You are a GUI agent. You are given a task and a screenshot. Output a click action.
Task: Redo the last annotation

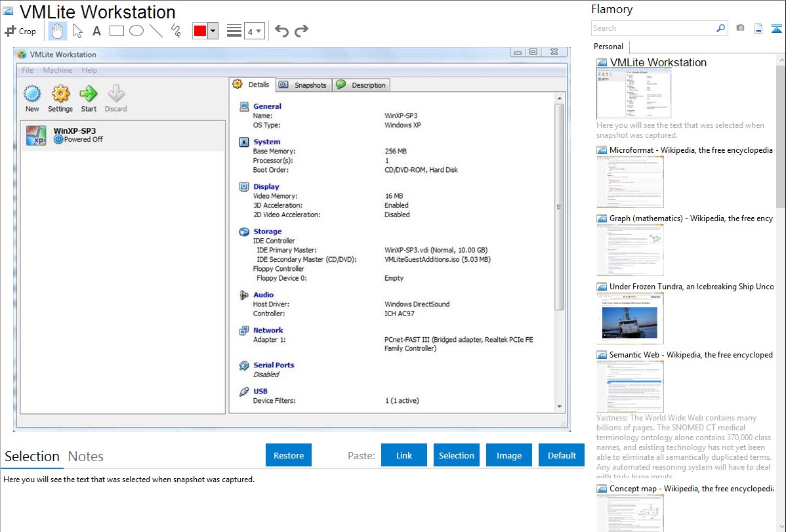click(x=301, y=31)
